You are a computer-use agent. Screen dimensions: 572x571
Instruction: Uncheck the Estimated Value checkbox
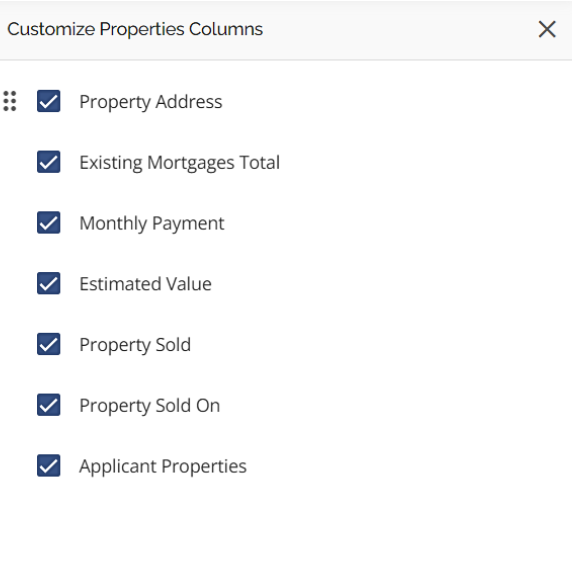click(49, 283)
